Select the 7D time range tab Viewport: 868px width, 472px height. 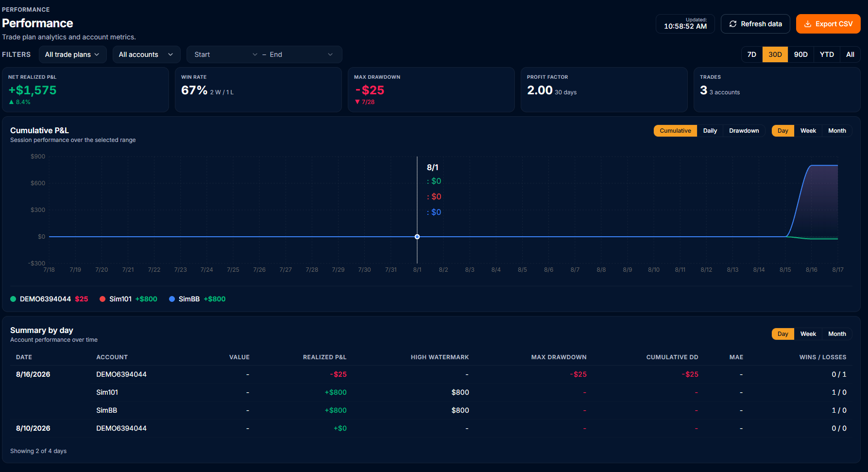pyautogui.click(x=752, y=54)
